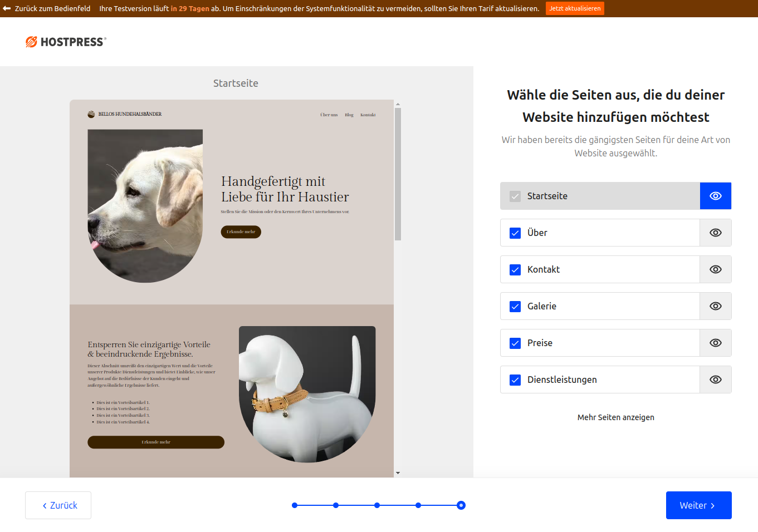Click the HostPress logo
The image size is (758, 532).
[66, 42]
